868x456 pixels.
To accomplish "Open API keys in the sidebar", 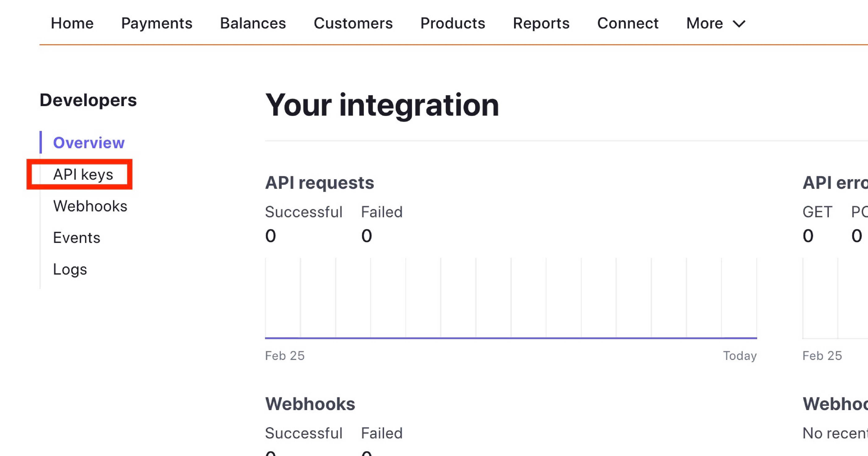I will [x=83, y=174].
